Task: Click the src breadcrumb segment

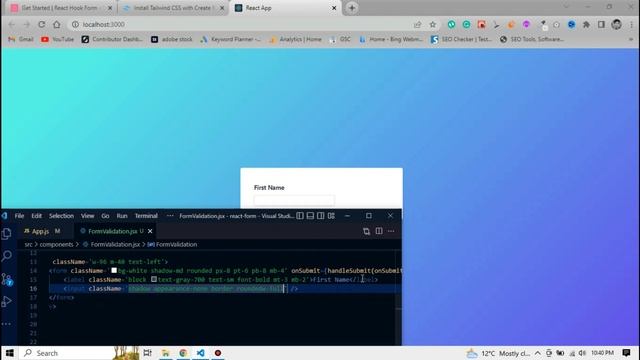Action: tap(28, 244)
